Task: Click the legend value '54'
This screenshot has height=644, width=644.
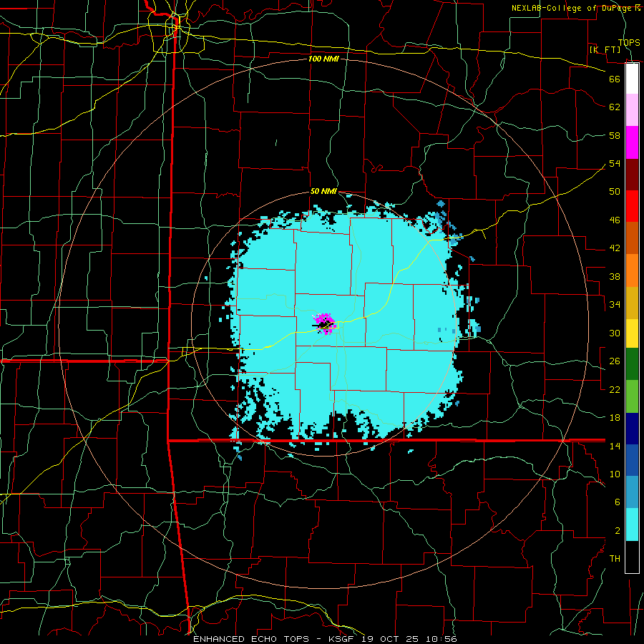Action: tap(615, 163)
